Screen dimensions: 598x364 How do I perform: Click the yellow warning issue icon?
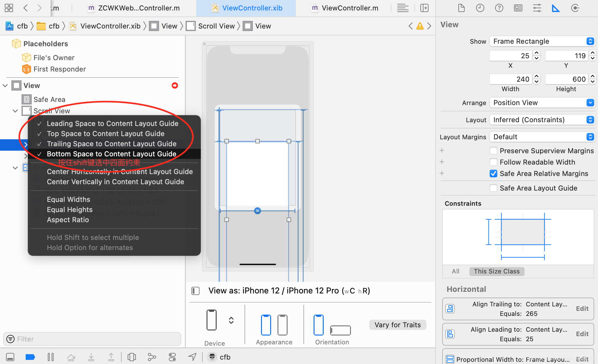420,26
